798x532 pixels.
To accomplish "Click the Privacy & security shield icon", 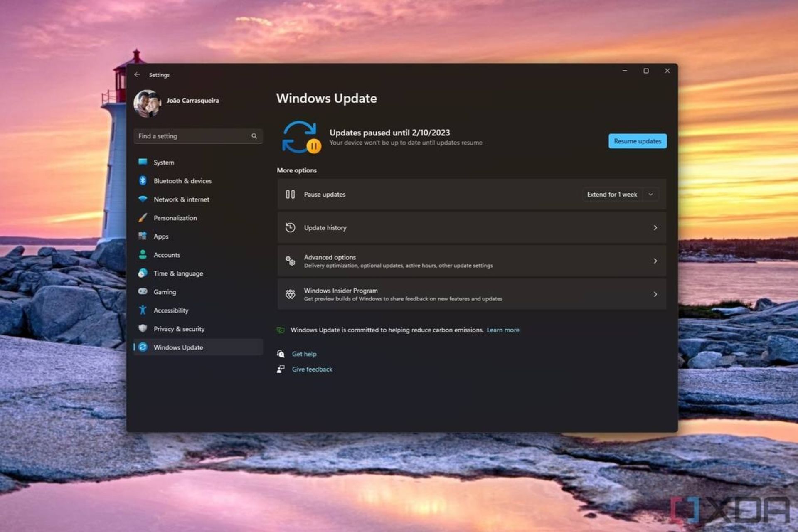I will pyautogui.click(x=143, y=329).
